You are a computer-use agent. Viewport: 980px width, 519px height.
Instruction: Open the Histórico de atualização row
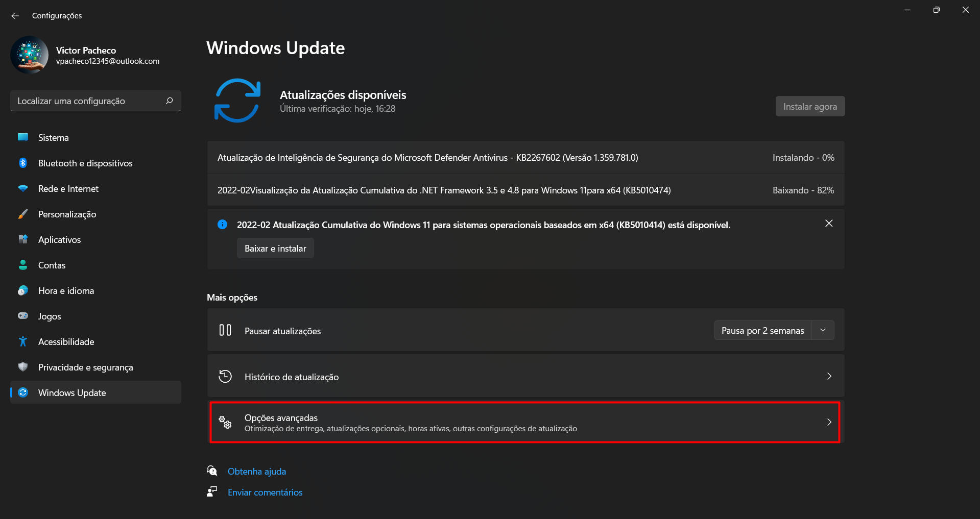coord(525,376)
